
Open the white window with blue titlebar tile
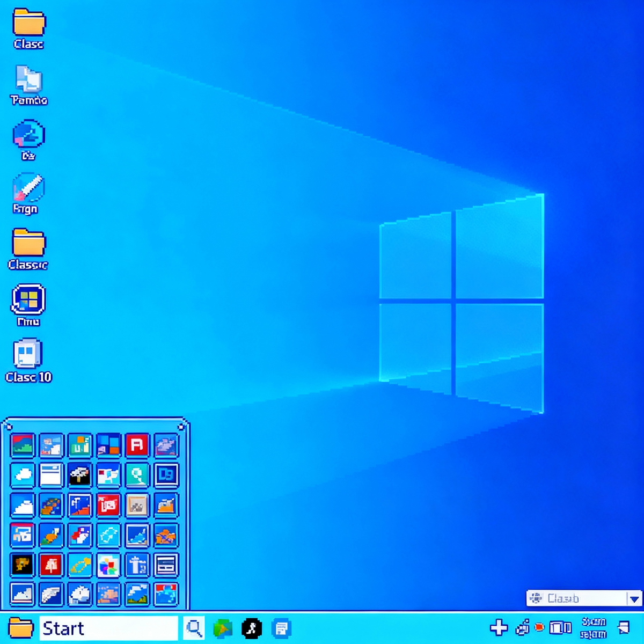[x=51, y=475]
